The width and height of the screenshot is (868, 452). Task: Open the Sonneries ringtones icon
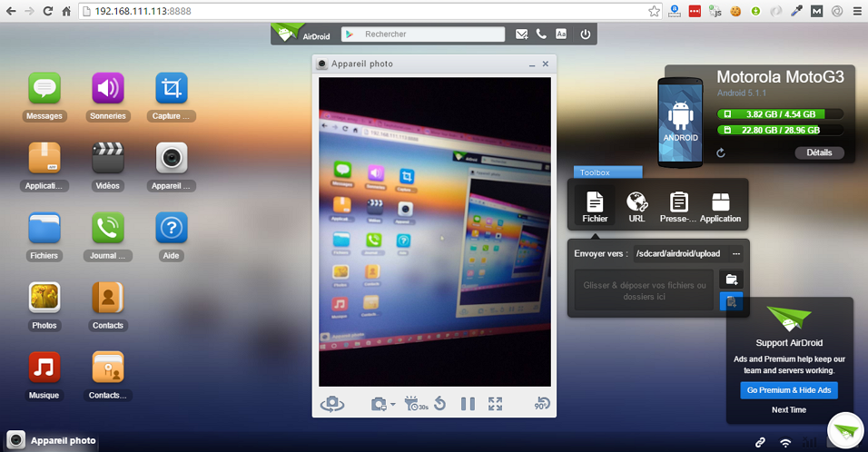click(108, 89)
